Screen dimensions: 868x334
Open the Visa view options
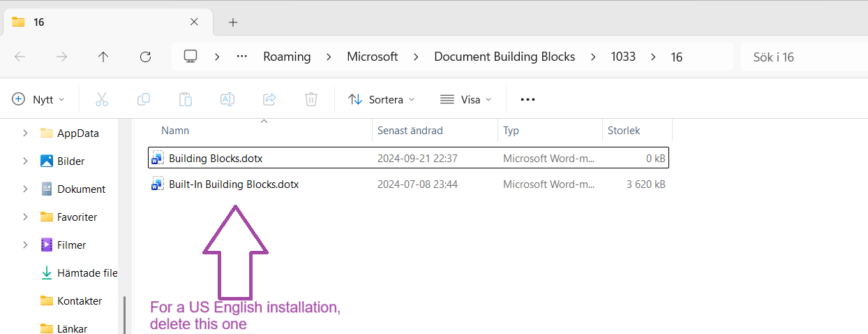[465, 99]
